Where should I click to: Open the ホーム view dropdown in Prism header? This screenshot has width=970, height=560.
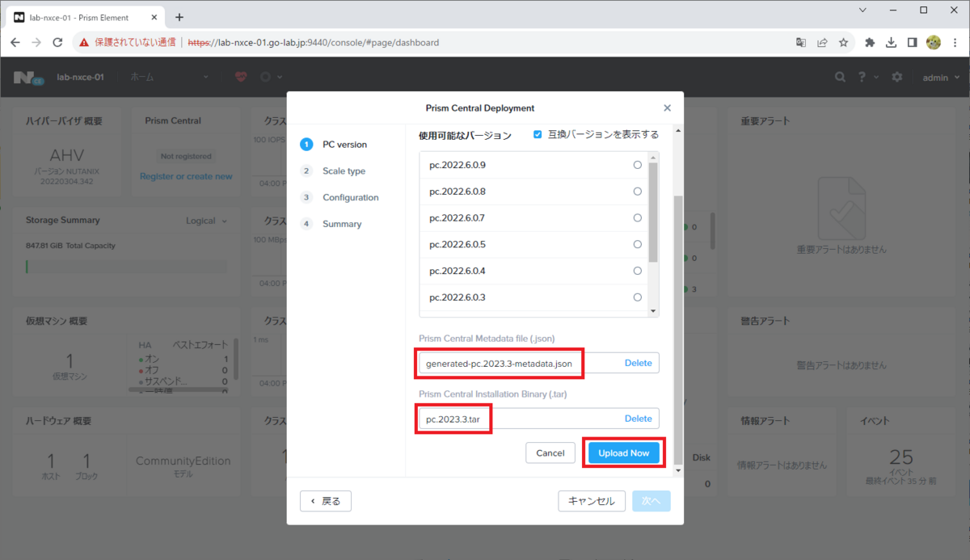point(170,77)
